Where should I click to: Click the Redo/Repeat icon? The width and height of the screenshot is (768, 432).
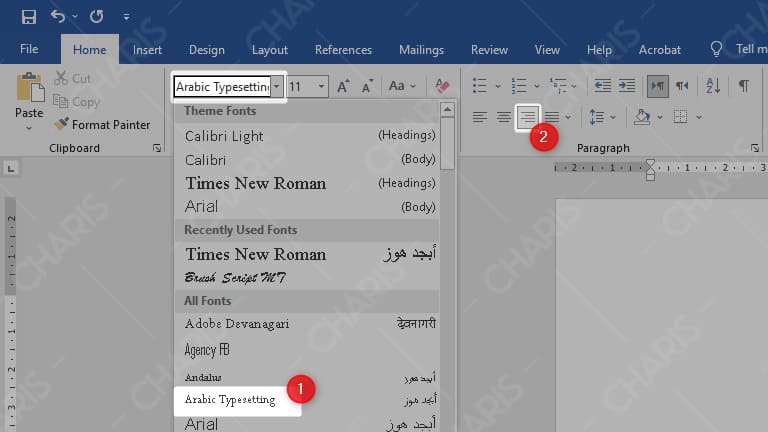[96, 17]
